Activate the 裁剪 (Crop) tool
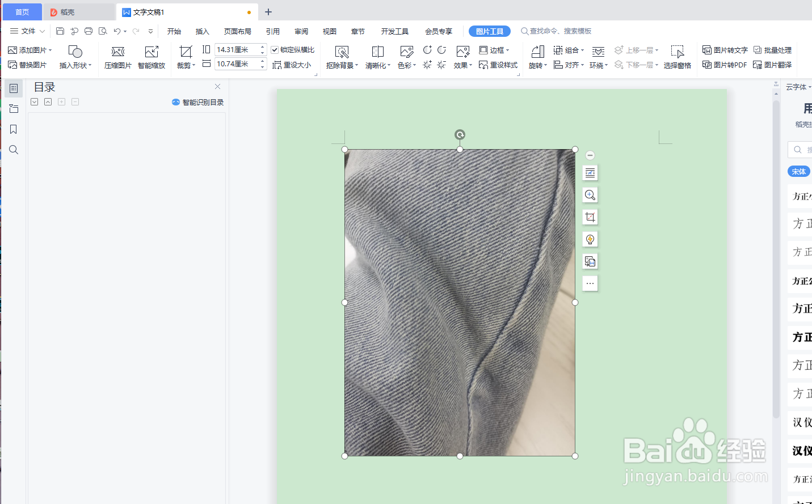 [186, 58]
